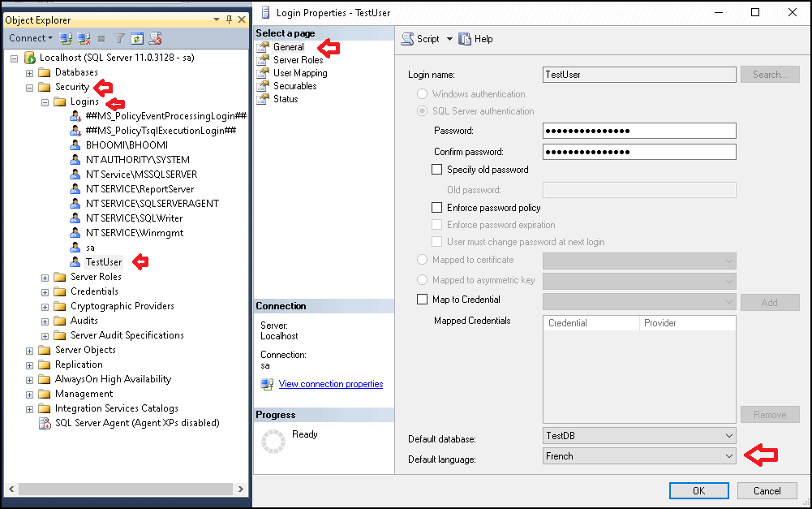812x509 pixels.
Task: Open the Map to Credential dropdown
Action: click(x=728, y=302)
